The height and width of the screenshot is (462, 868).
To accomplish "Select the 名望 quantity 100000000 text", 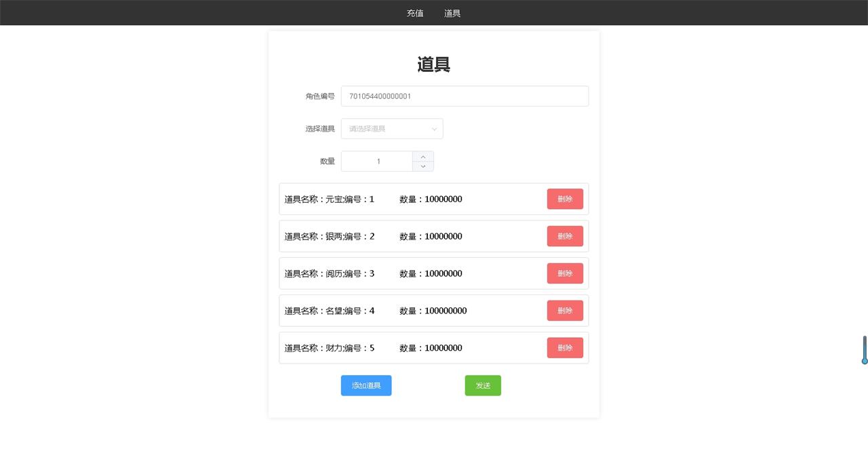I will tap(446, 311).
